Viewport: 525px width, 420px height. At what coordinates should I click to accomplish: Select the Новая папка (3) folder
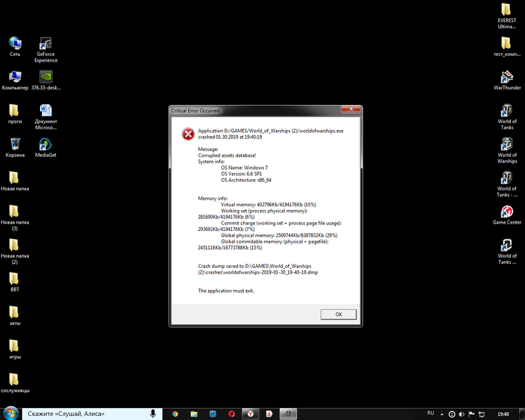coord(14,218)
